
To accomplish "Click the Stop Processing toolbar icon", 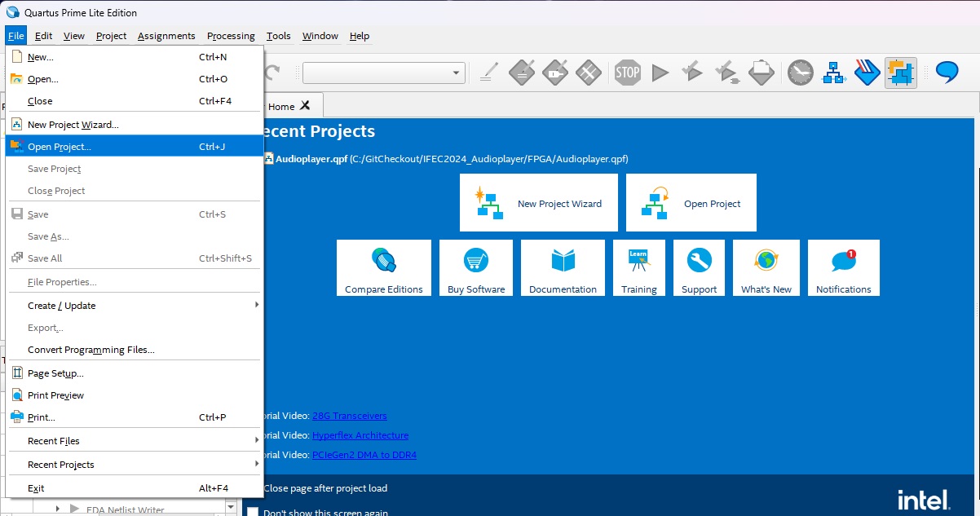I will [627, 73].
